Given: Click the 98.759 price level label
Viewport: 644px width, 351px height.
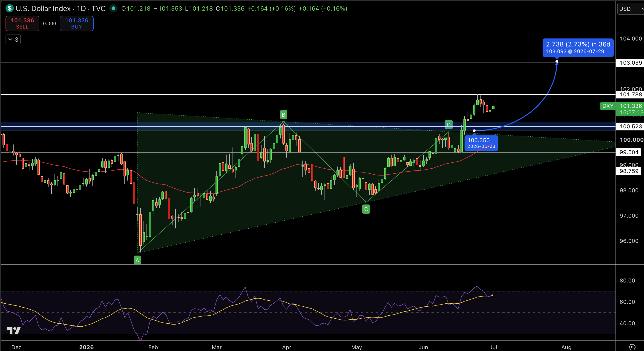Looking at the screenshot, I should [629, 171].
